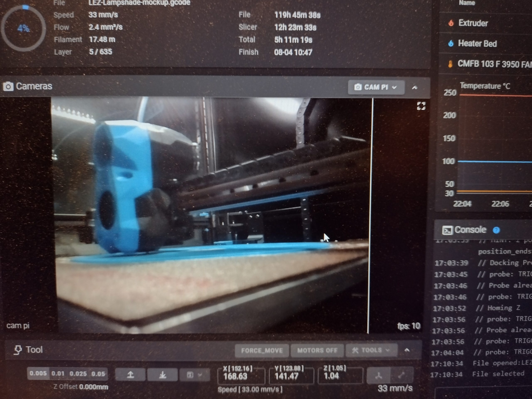This screenshot has width=532, height=399.
Task: Select 0.025 Z offset increment
Action: pos(78,374)
